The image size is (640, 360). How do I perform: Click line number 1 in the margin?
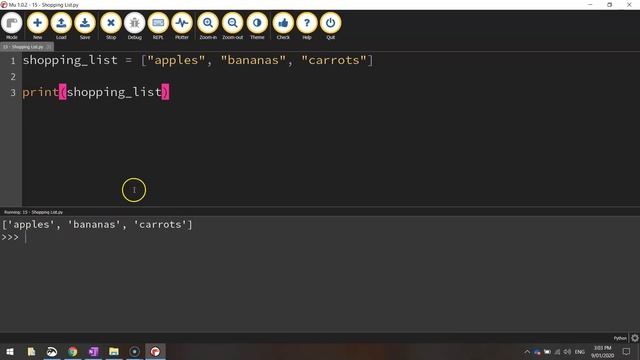pos(13,61)
